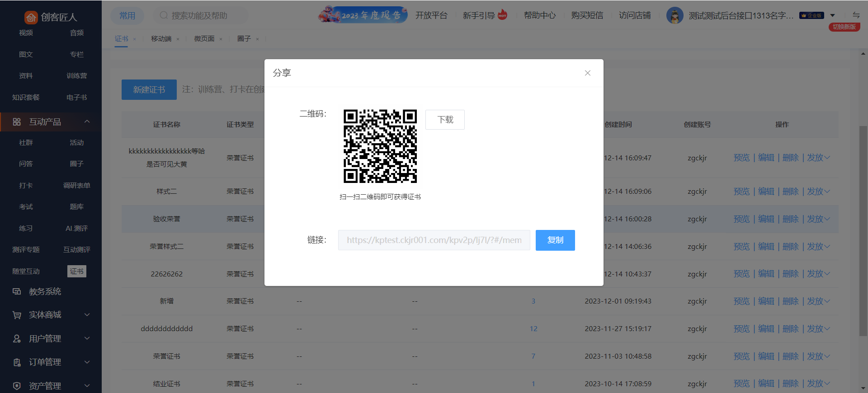Viewport: 868px width, 393px height.
Task: Copy the share link
Action: pyautogui.click(x=555, y=240)
